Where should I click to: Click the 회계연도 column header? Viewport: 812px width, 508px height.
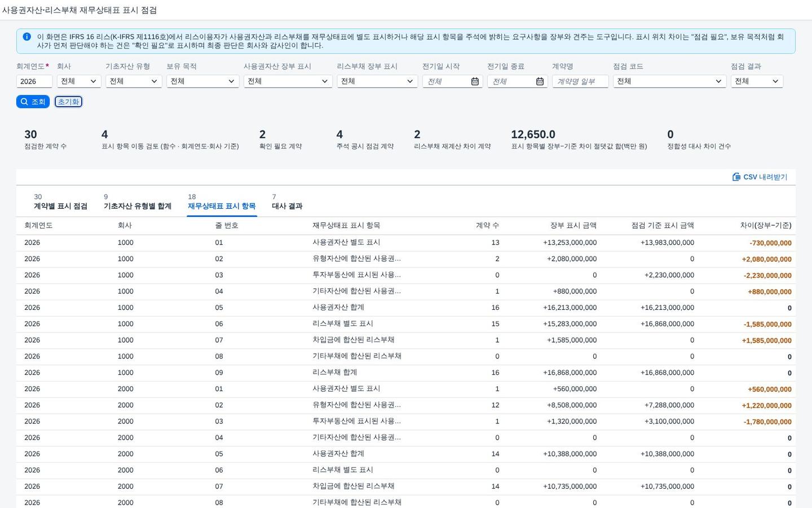38,225
